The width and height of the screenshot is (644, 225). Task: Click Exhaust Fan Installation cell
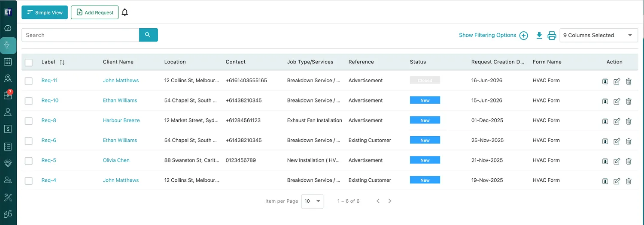315,120
